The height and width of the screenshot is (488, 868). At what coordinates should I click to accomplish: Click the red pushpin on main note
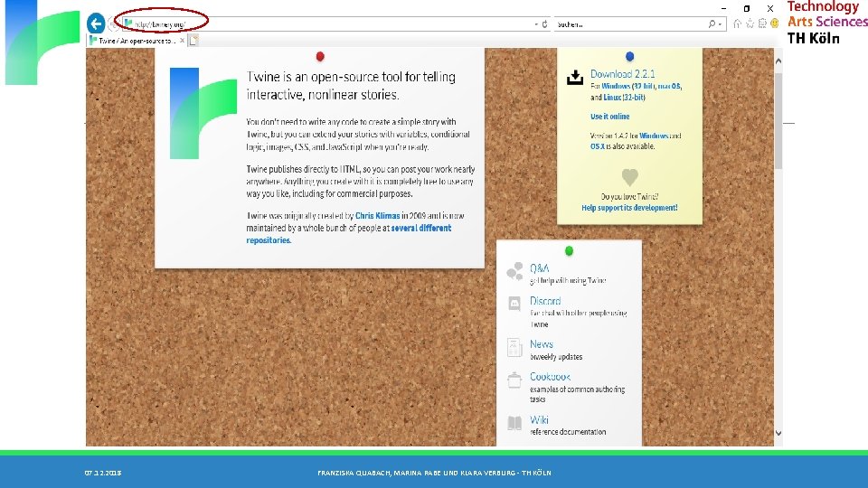[x=320, y=56]
